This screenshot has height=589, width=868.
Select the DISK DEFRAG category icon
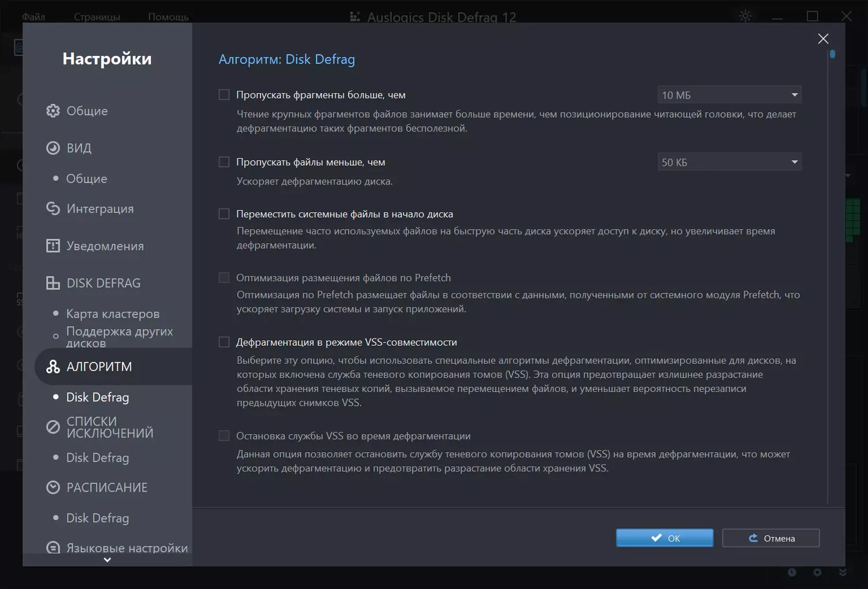coord(53,283)
